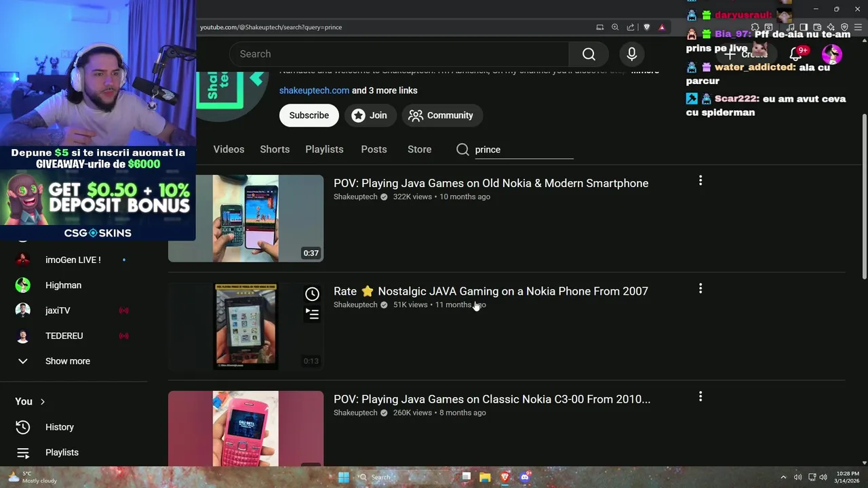Click the weather widget showing Mostly cloudy
868x488 pixels.
coord(32,477)
